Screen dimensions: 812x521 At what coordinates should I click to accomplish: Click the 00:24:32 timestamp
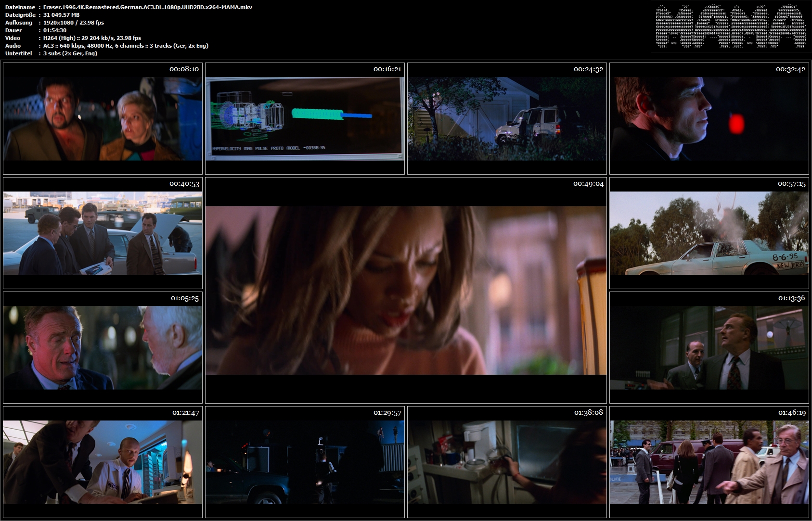pos(588,69)
